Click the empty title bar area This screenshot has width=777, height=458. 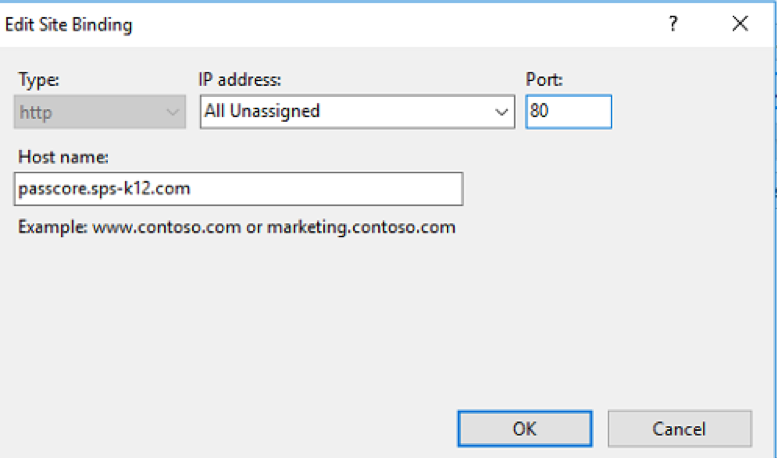click(400, 25)
